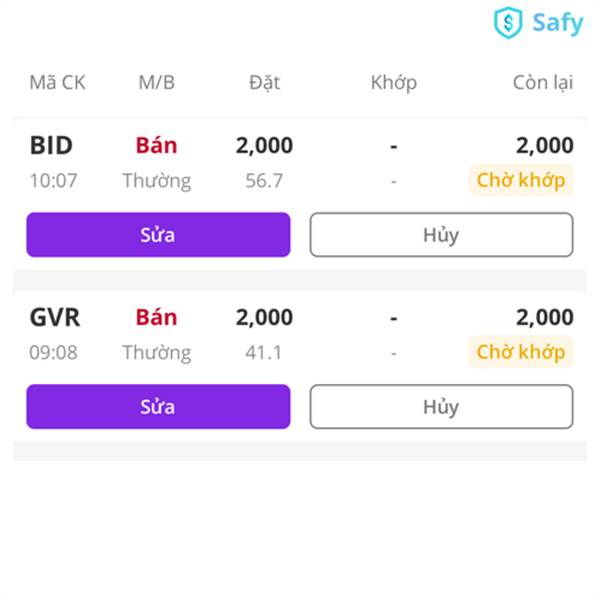This screenshot has height=600, width=600.
Task: Open the BID stock symbol
Action: [x=51, y=145]
